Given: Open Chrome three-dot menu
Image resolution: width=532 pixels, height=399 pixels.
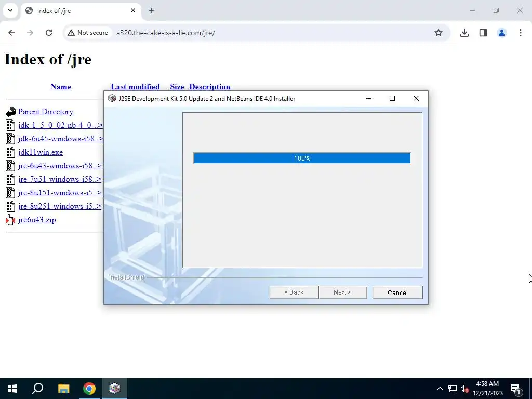Looking at the screenshot, I should pyautogui.click(x=521, y=33).
